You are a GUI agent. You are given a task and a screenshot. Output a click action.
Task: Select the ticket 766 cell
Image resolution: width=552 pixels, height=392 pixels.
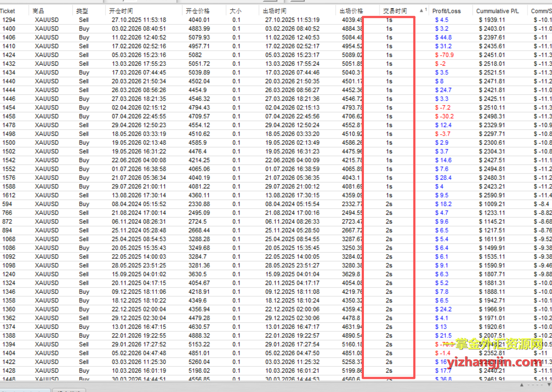(7, 213)
